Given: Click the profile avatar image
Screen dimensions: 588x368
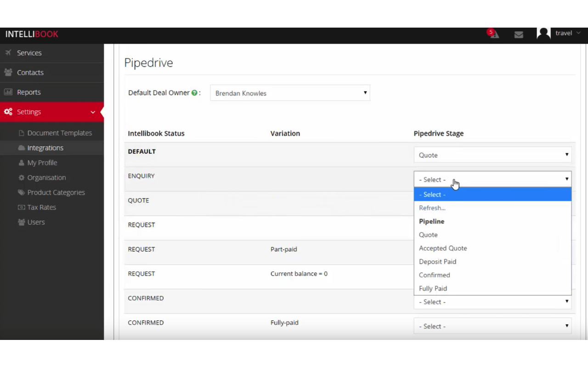Looking at the screenshot, I should 543,33.
